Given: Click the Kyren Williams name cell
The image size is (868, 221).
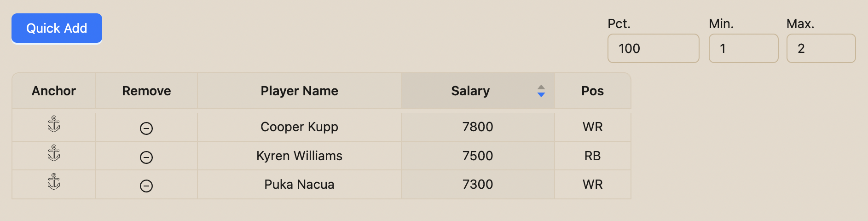Looking at the screenshot, I should [x=299, y=156].
